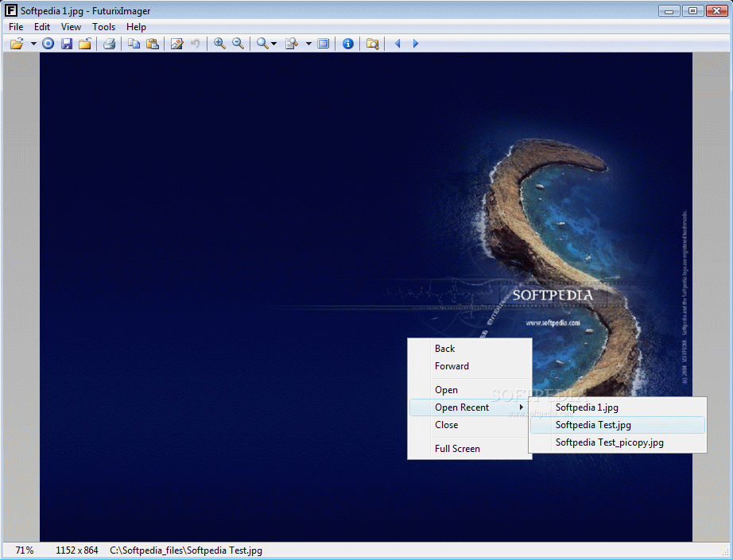Click the Zoom In magnifier icon
Image resolution: width=733 pixels, height=560 pixels.
(x=219, y=44)
